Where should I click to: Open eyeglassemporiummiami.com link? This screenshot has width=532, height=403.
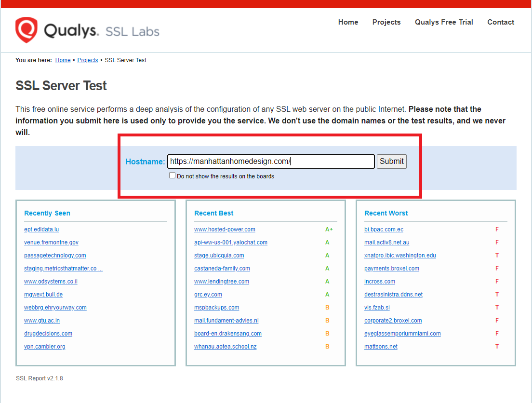pyautogui.click(x=402, y=334)
